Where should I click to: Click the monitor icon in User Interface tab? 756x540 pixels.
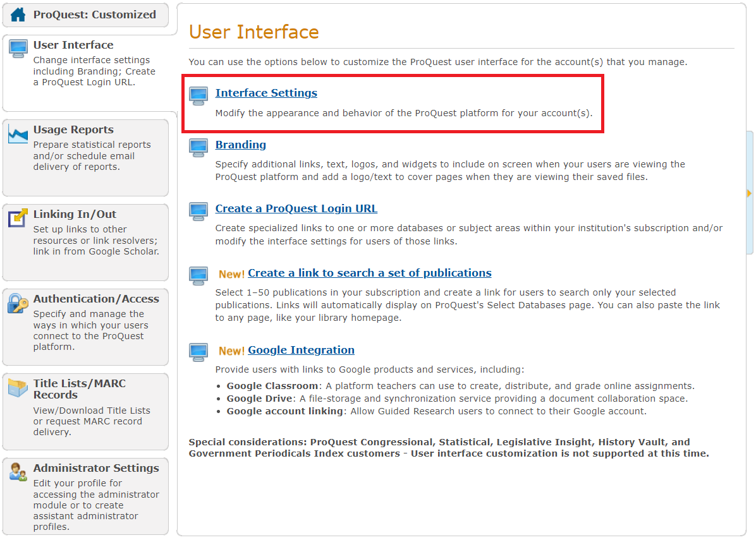pos(18,49)
